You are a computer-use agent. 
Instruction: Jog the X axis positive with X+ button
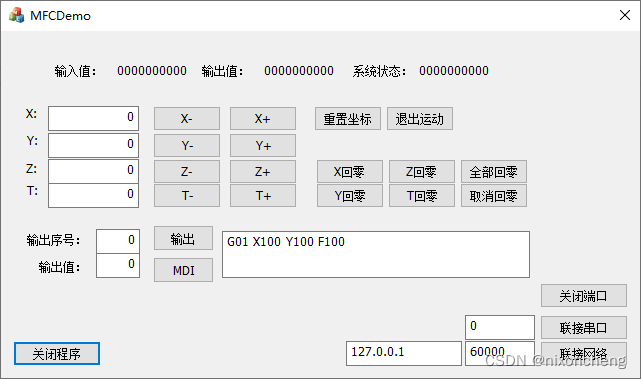tap(263, 119)
